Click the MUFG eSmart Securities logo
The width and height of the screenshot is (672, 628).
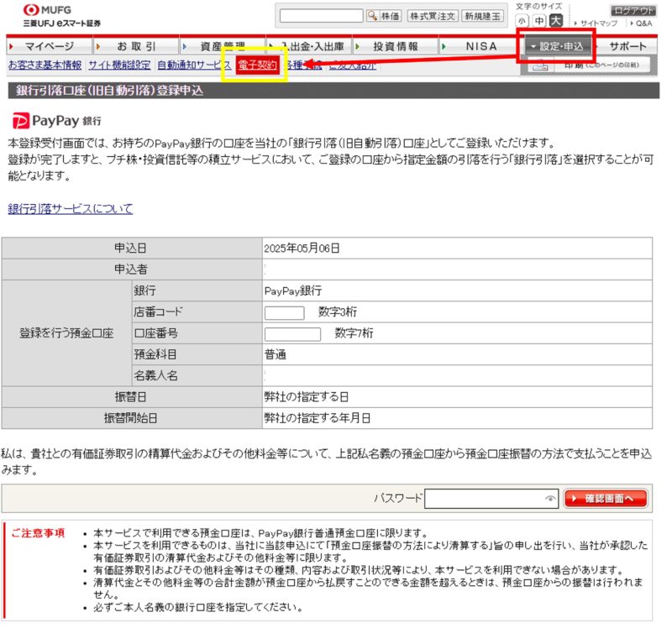(x=61, y=16)
